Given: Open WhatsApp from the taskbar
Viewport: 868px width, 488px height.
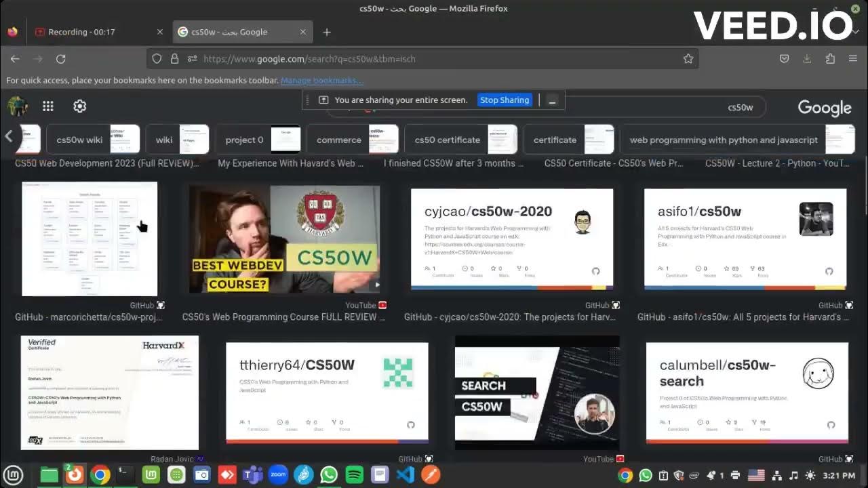Looking at the screenshot, I should [329, 475].
